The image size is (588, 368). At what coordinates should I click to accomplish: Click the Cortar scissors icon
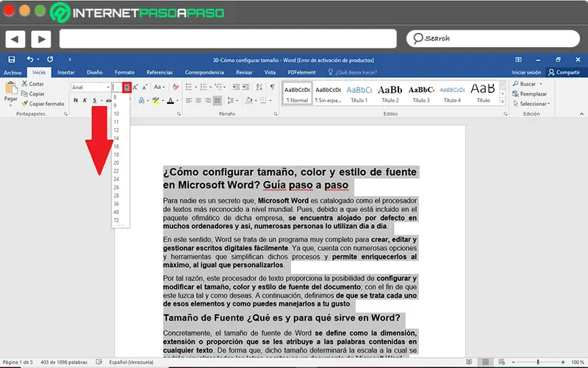26,84
